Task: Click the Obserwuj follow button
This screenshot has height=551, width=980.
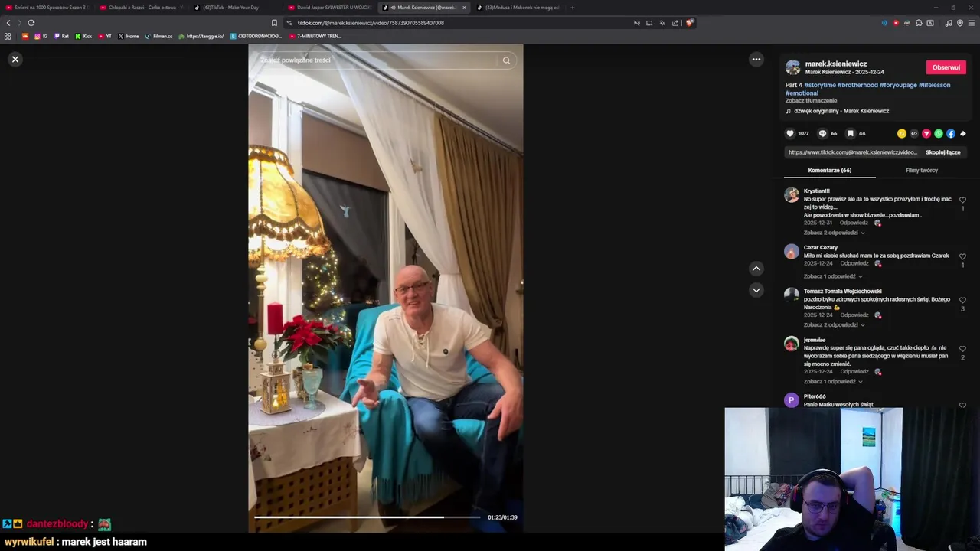Action: point(946,67)
